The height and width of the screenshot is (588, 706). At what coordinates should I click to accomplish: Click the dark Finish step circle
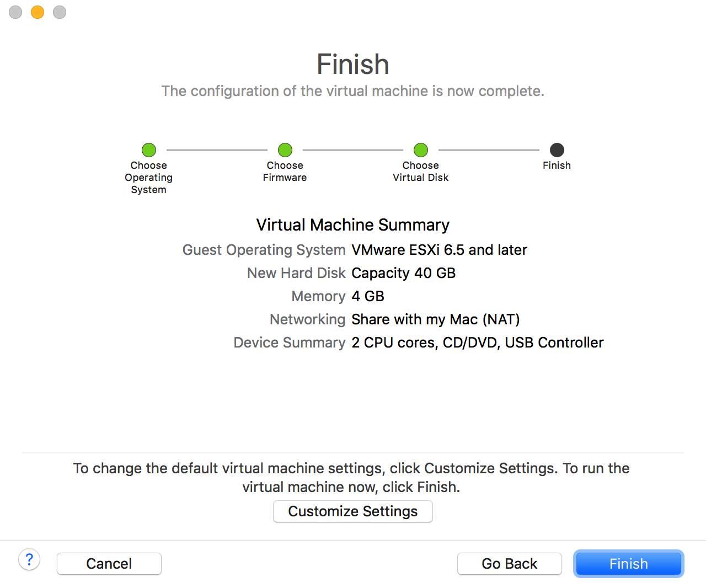click(x=557, y=150)
